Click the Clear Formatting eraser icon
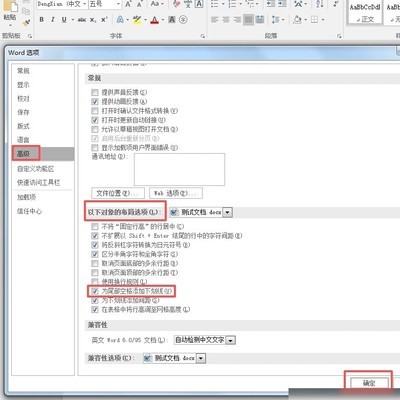The width and height of the screenshot is (400, 400). tap(177, 4)
